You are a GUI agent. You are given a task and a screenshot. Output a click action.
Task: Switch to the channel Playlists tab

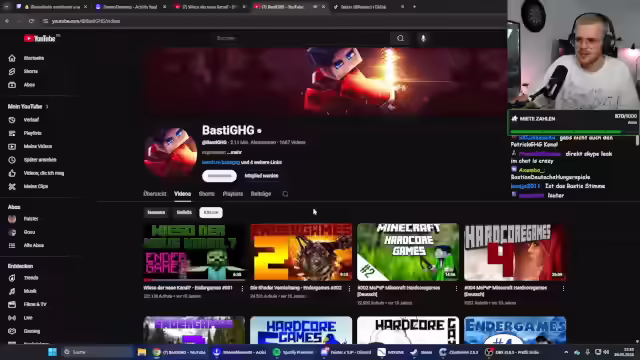pyautogui.click(x=233, y=194)
